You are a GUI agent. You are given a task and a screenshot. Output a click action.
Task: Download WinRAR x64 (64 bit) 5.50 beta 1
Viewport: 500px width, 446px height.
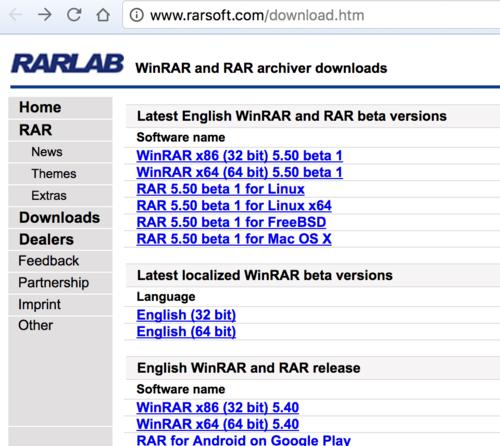[x=239, y=172]
